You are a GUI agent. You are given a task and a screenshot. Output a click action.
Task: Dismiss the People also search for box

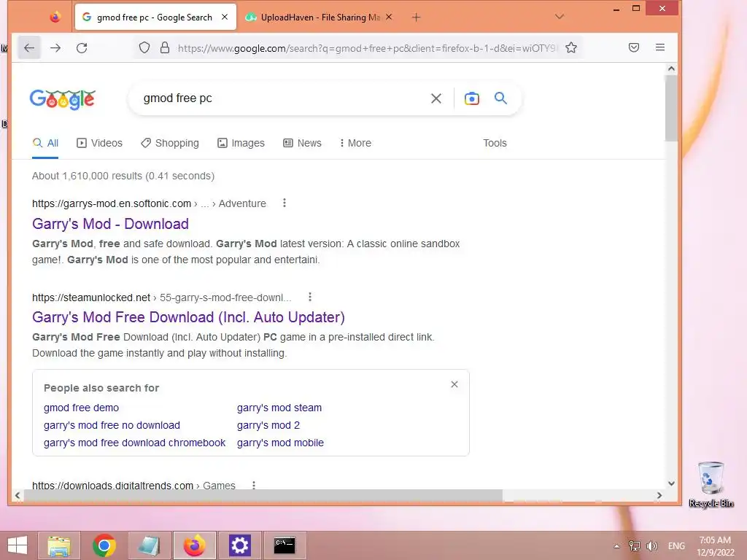[x=454, y=384]
